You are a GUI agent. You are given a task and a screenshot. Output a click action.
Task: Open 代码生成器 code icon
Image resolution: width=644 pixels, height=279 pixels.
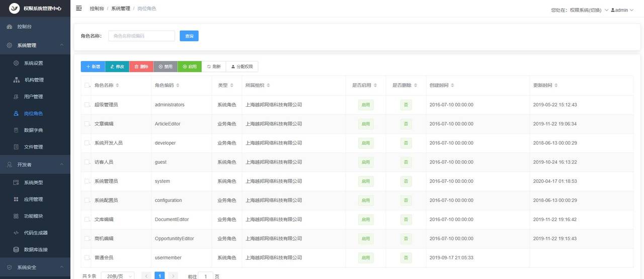[16, 233]
